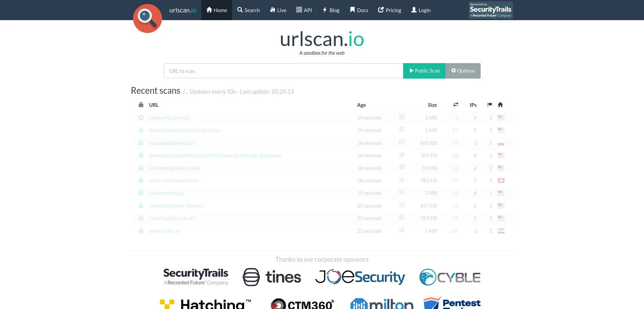
Task: Click the flag column header icon
Action: pos(490,105)
